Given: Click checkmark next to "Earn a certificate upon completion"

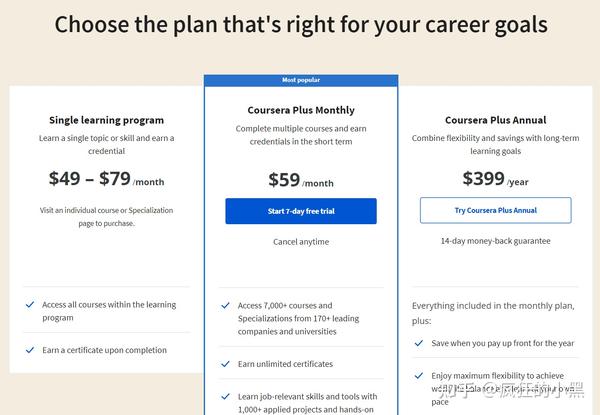Looking at the screenshot, I should 30,350.
